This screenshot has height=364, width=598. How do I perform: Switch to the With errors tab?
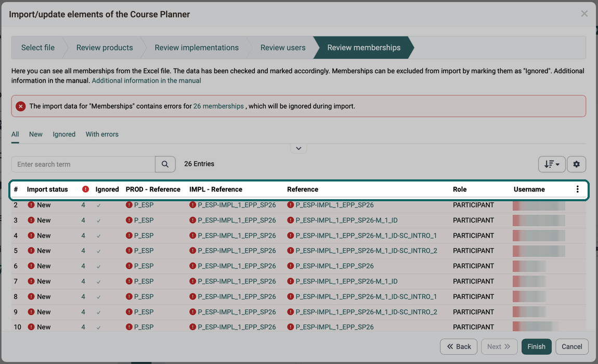[102, 134]
